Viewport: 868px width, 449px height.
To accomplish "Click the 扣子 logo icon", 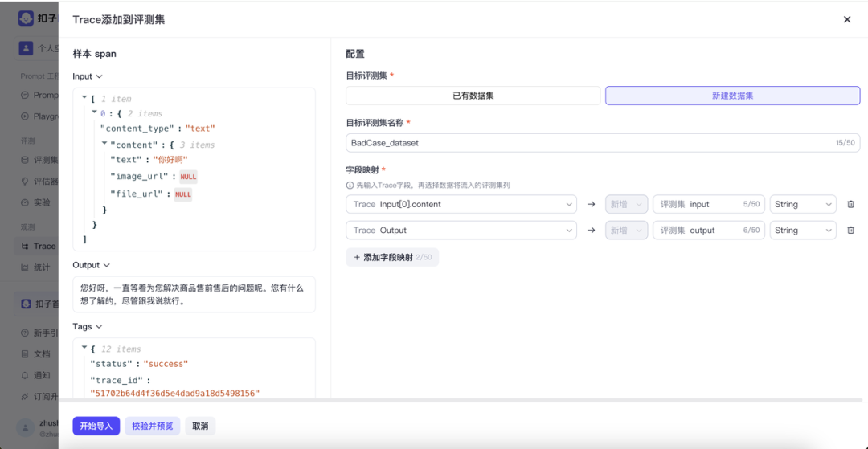I will 27,18.
